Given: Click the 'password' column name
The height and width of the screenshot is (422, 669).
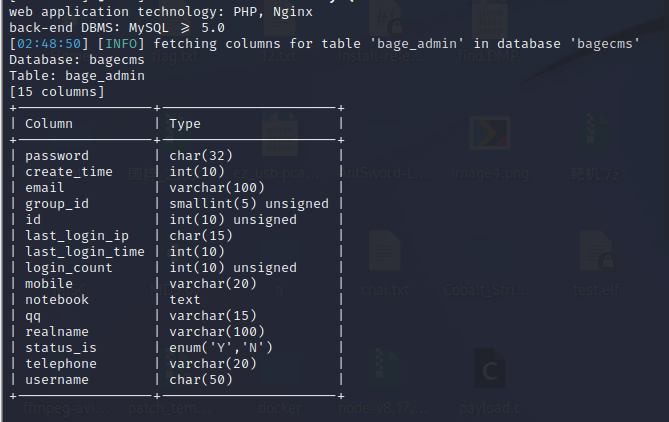Looking at the screenshot, I should [57, 156].
